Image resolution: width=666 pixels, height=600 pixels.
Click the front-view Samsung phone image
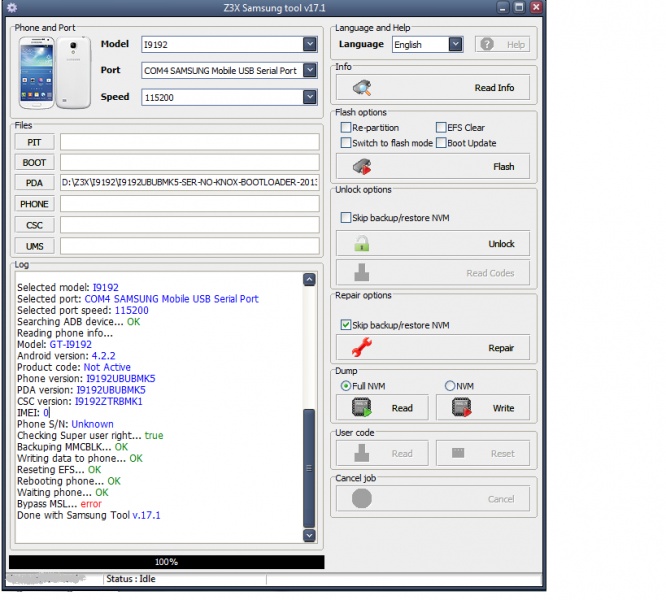coord(37,73)
